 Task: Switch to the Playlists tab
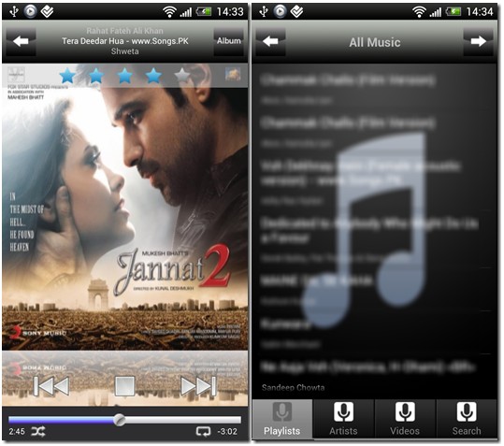pos(282,419)
